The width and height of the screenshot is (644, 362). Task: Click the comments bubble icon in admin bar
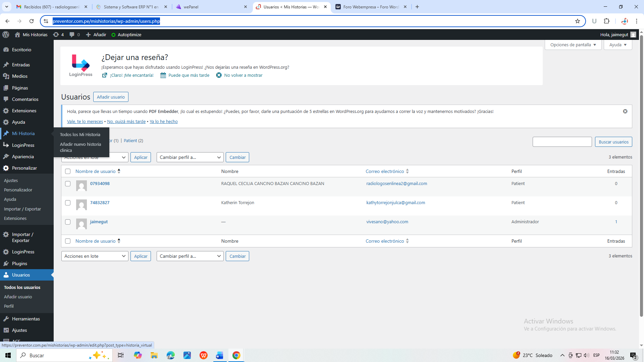click(72, 35)
